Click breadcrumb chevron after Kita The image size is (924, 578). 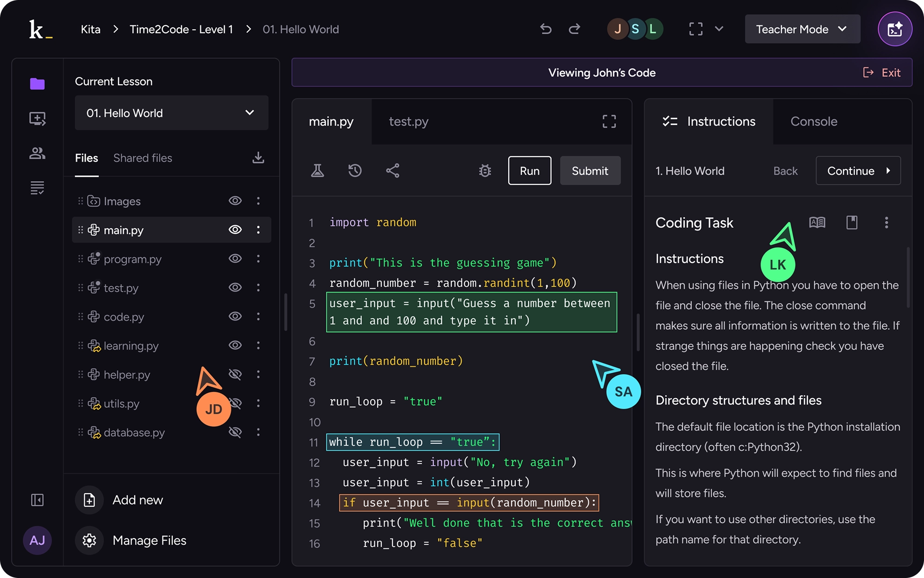coord(116,29)
